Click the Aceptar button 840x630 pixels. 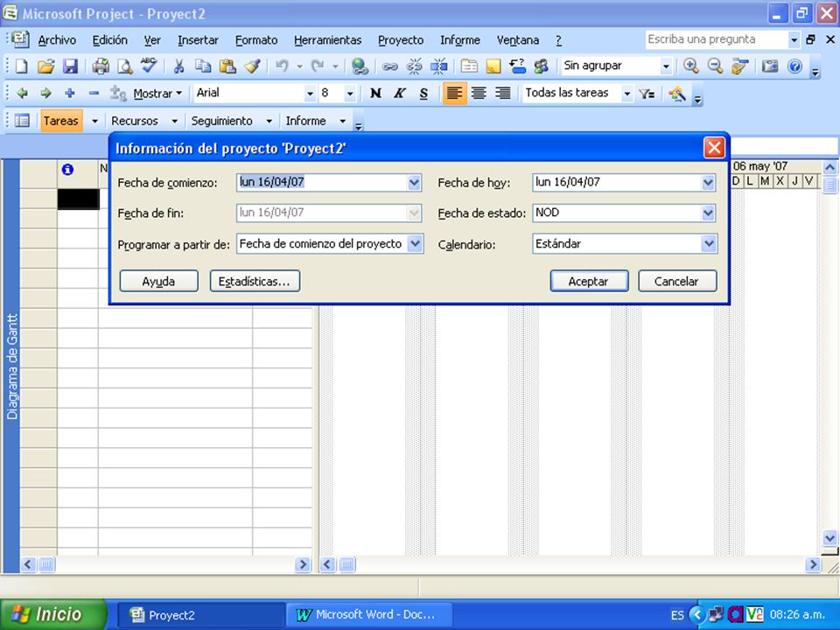[x=589, y=281]
